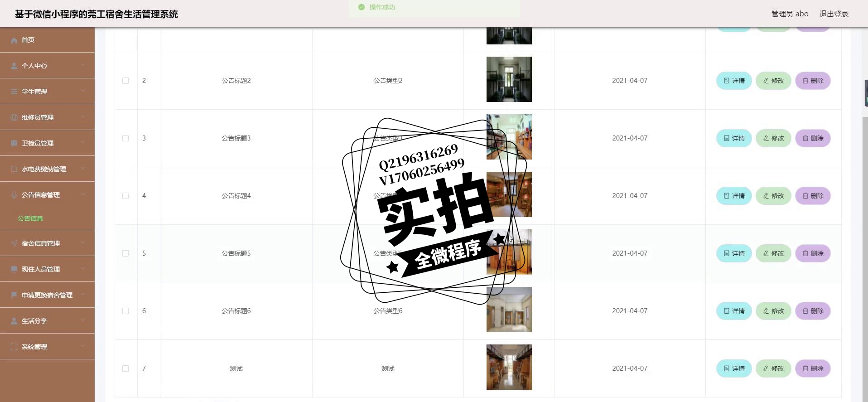868x402 pixels.
Task: Open the dormitory thumbnail in row 2
Action: coord(509,79)
